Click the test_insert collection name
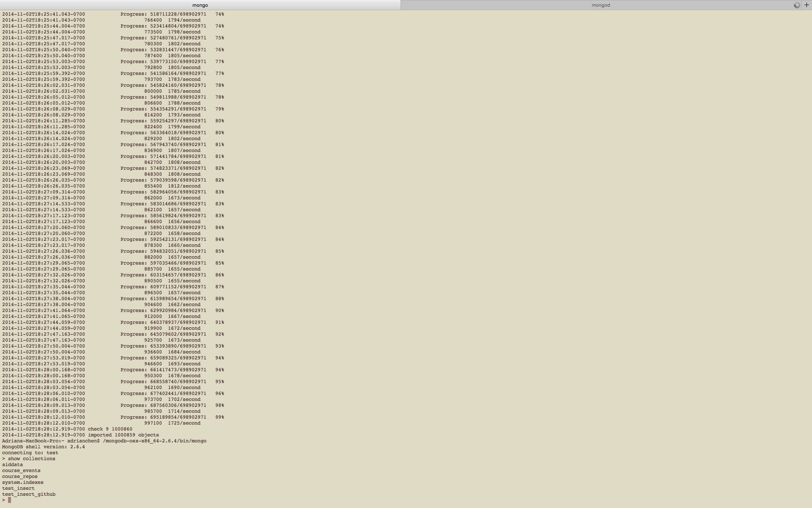Image resolution: width=812 pixels, height=508 pixels. (x=18, y=488)
